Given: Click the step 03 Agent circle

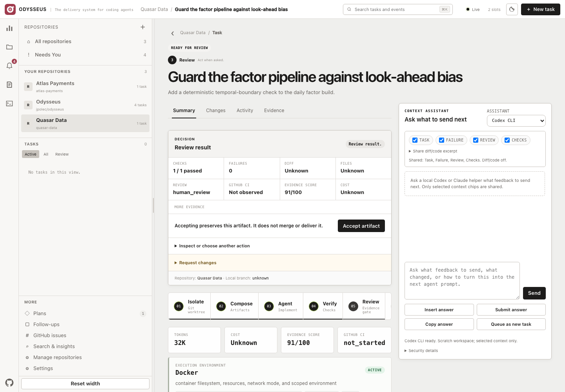Looking at the screenshot, I should click(x=269, y=306).
